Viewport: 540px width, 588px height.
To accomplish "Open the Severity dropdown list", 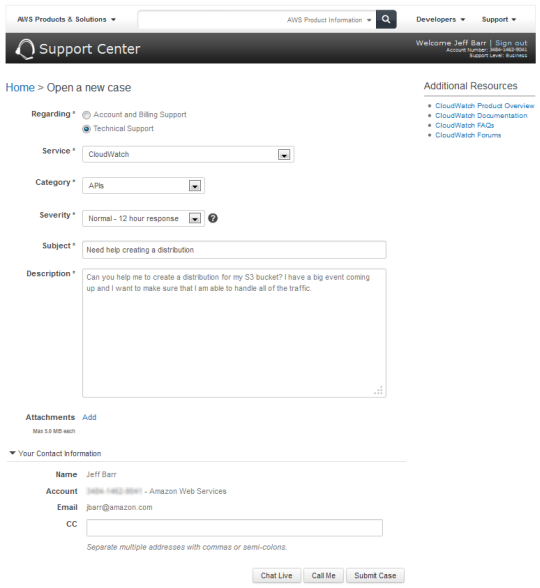I will [x=143, y=218].
